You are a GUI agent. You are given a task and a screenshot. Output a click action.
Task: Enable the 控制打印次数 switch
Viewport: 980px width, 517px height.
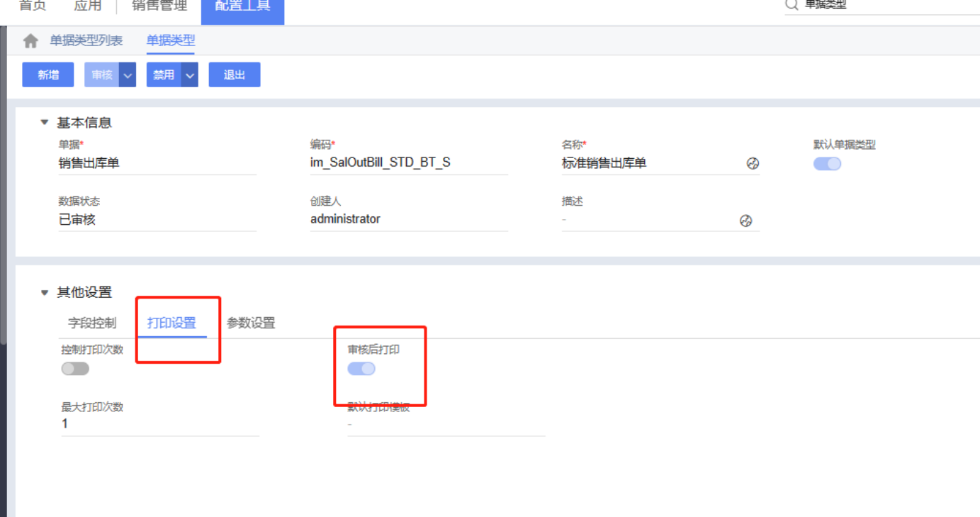point(75,369)
